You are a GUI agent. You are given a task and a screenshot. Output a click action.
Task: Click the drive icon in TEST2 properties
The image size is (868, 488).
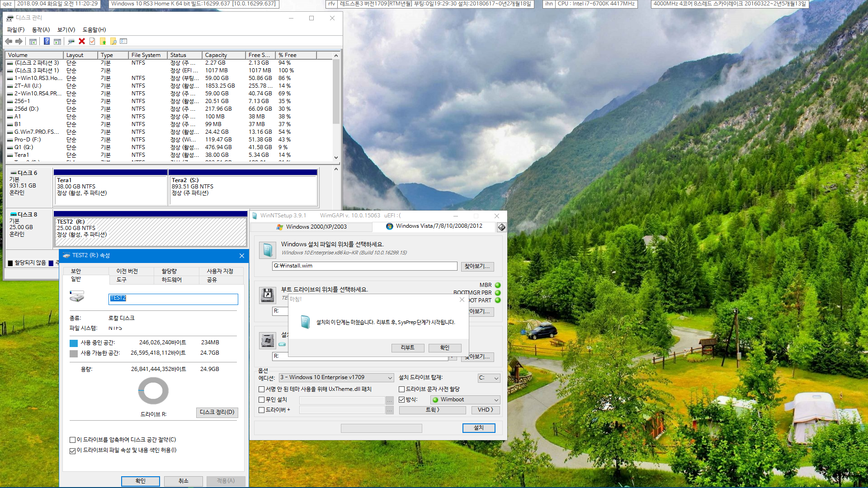click(x=77, y=297)
